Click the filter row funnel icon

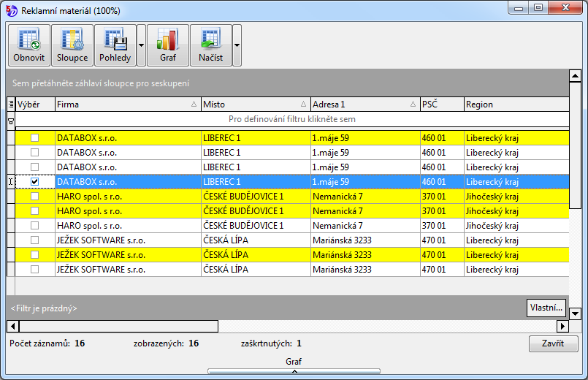(x=11, y=121)
